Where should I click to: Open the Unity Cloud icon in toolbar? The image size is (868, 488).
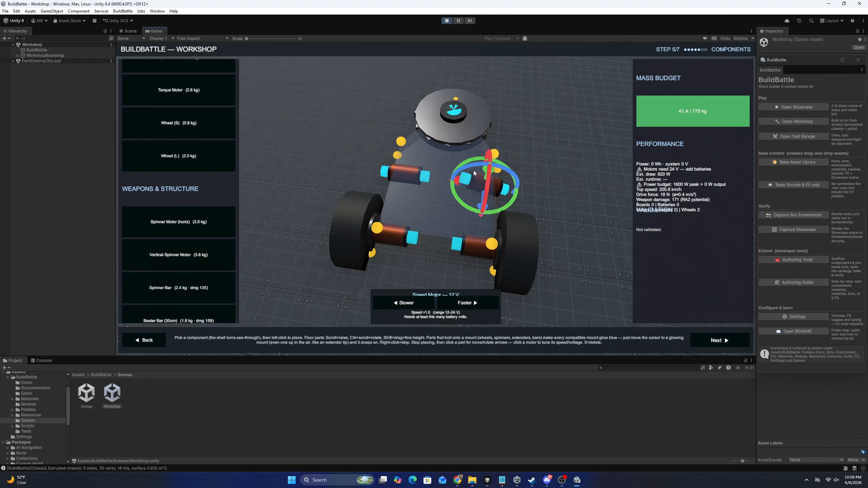pyautogui.click(x=787, y=21)
